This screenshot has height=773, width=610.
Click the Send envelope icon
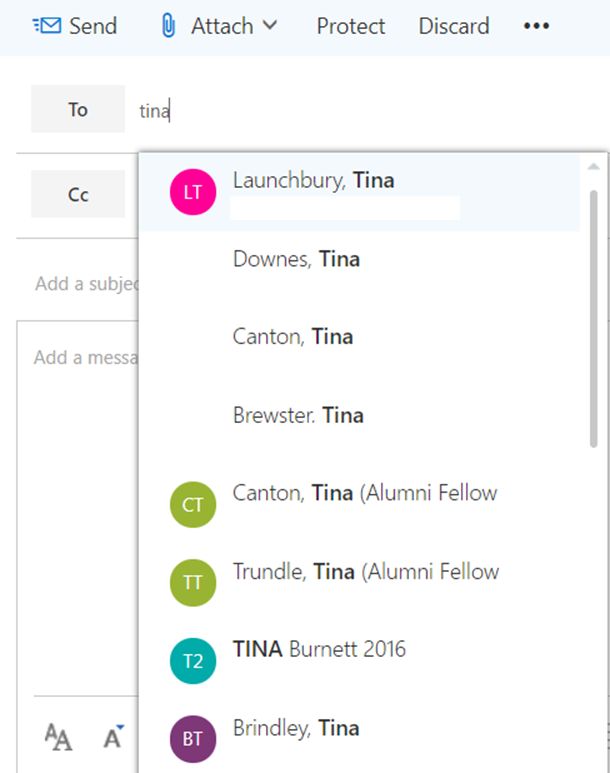[x=46, y=26]
